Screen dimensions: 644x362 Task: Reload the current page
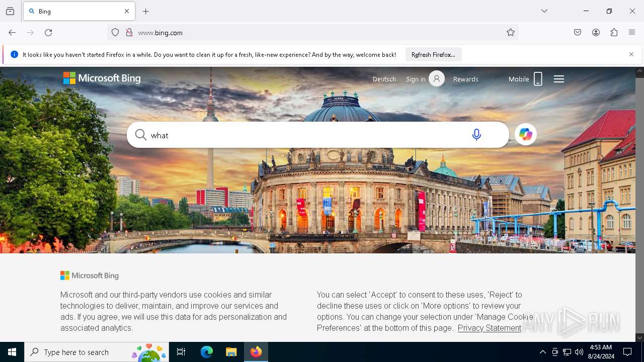48,33
